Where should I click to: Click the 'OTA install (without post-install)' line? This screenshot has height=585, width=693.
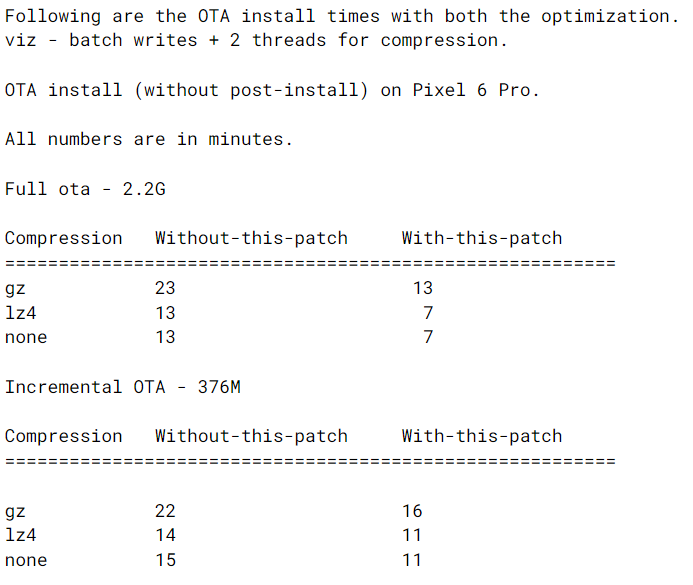tap(271, 89)
